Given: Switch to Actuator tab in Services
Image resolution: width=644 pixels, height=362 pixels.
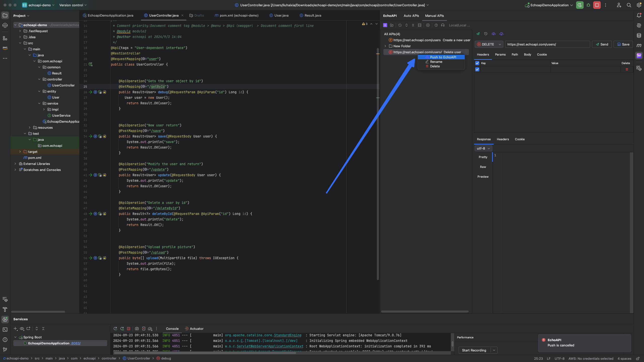Looking at the screenshot, I should point(194,329).
